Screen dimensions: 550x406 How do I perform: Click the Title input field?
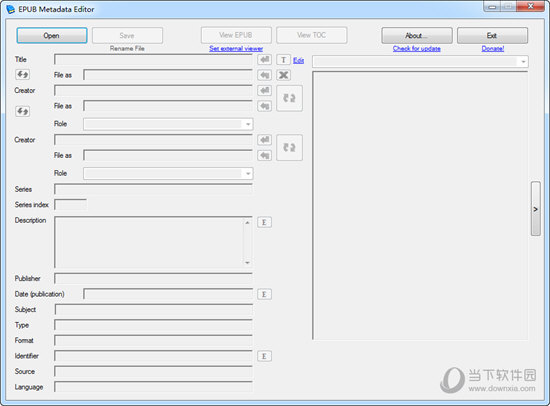point(153,60)
